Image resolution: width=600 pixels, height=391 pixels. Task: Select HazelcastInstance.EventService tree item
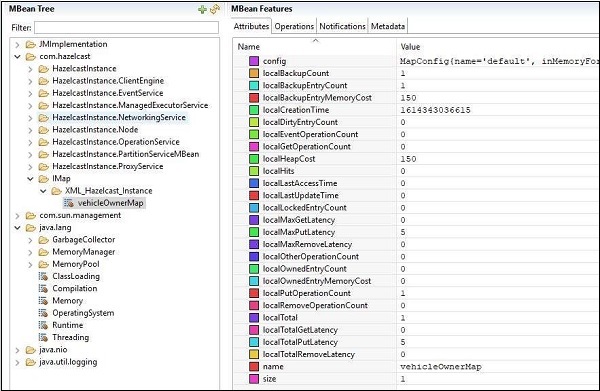108,93
